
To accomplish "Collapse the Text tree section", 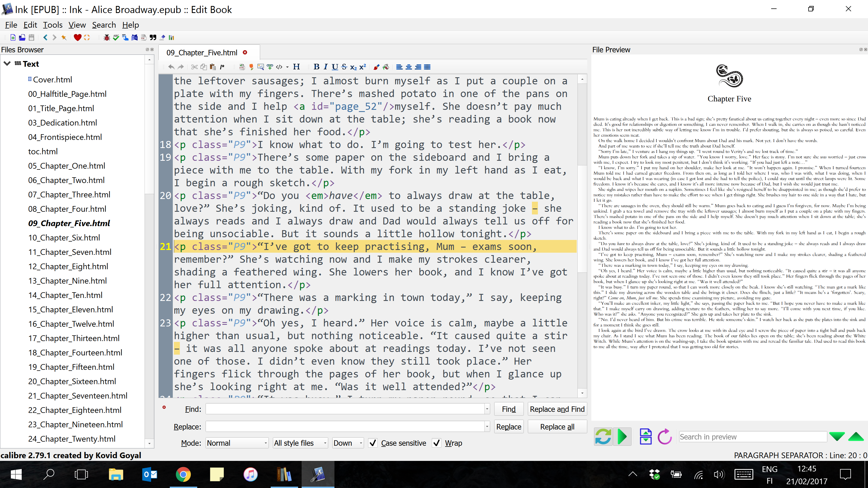I will click(7, 64).
